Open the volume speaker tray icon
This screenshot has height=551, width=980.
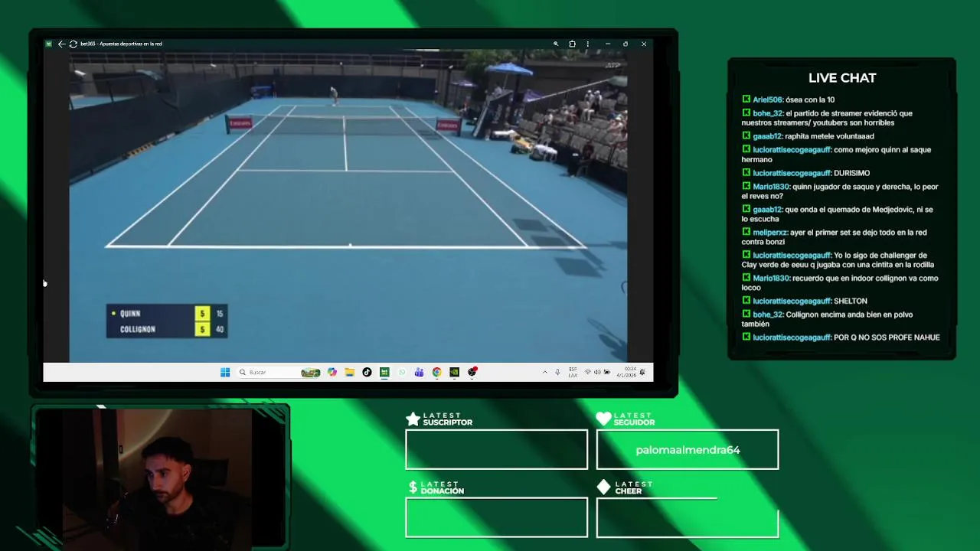pyautogui.click(x=597, y=372)
